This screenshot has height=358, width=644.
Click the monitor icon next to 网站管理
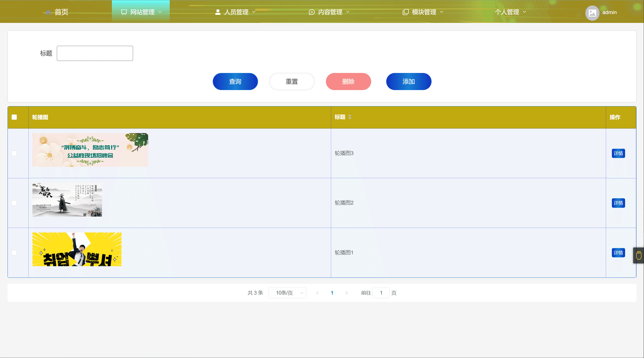click(124, 12)
